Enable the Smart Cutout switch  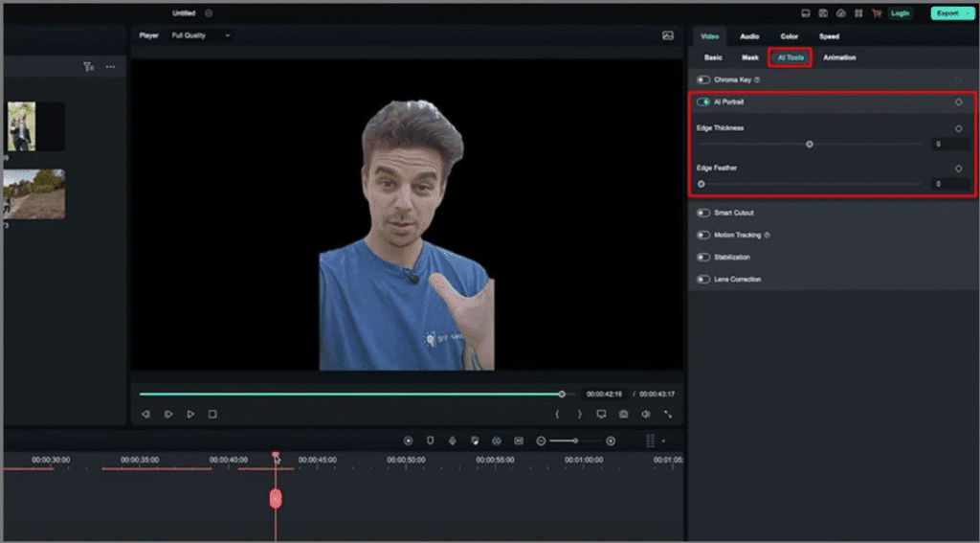click(x=703, y=214)
